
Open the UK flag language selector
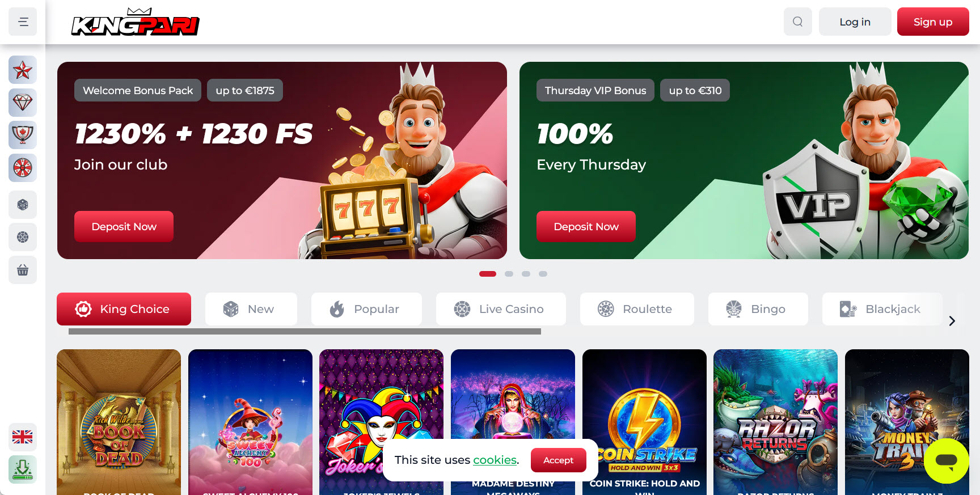[x=23, y=437]
